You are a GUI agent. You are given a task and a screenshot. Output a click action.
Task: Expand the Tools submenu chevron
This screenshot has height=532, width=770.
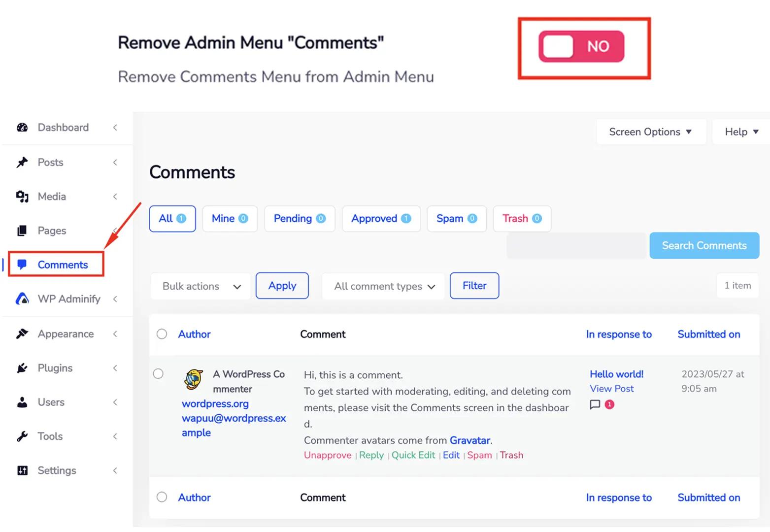tap(115, 436)
